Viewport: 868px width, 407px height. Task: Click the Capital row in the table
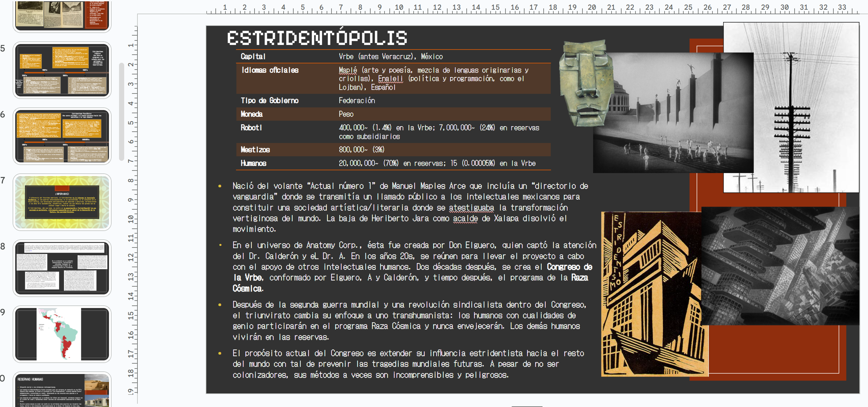click(x=391, y=56)
